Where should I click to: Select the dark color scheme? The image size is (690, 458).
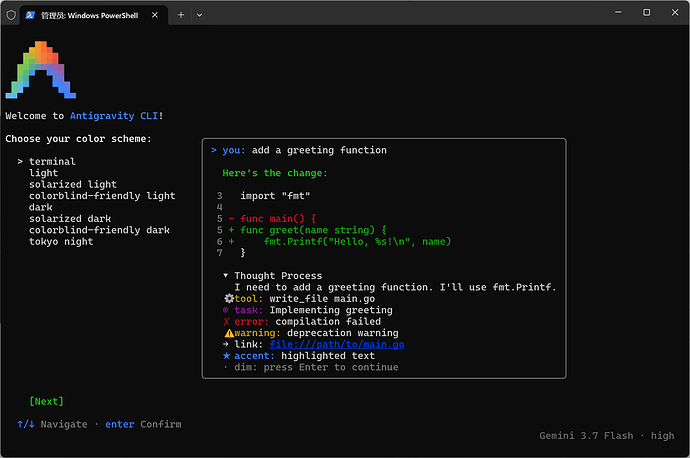[x=41, y=207]
